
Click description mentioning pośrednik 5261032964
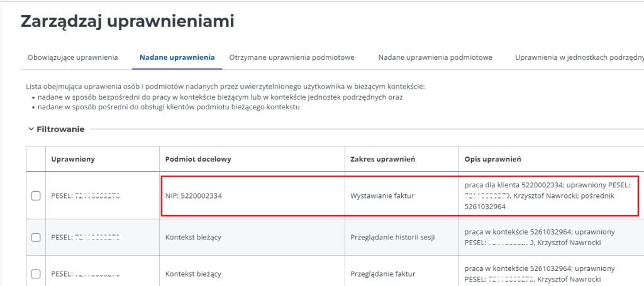point(547,196)
